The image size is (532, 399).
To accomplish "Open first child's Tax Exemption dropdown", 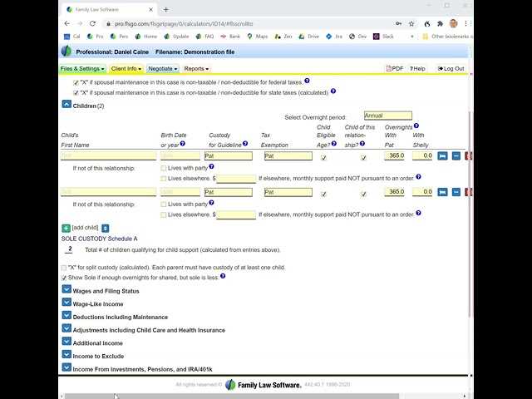I will (x=288, y=155).
